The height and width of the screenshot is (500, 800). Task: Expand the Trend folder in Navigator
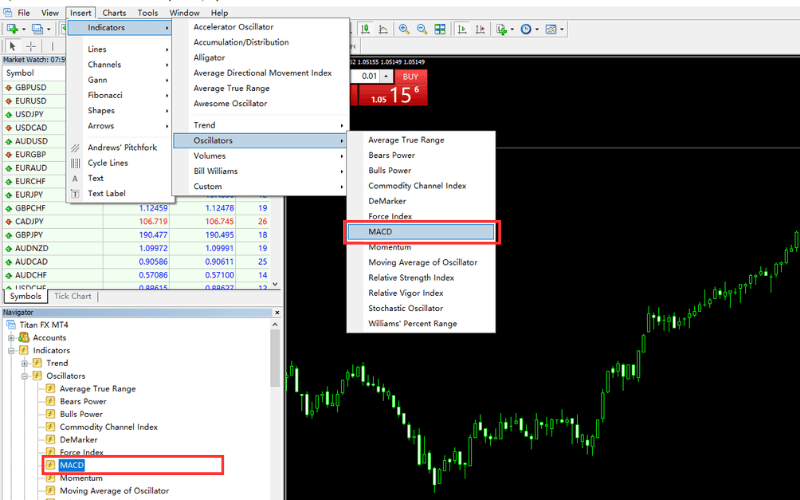(x=24, y=363)
